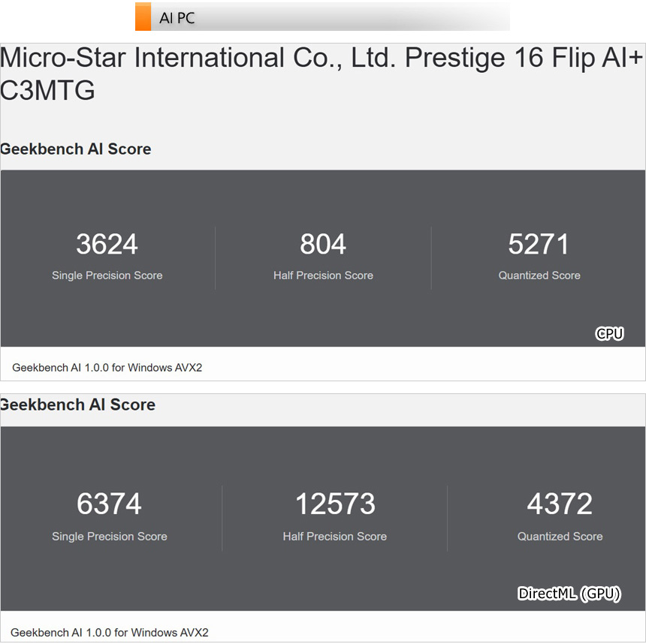Click the DirectML (GPU) badge label
The width and height of the screenshot is (646, 644).
click(x=569, y=594)
